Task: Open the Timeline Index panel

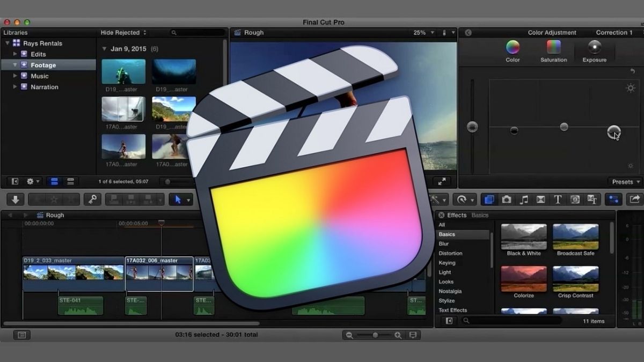Action: click(x=21, y=335)
